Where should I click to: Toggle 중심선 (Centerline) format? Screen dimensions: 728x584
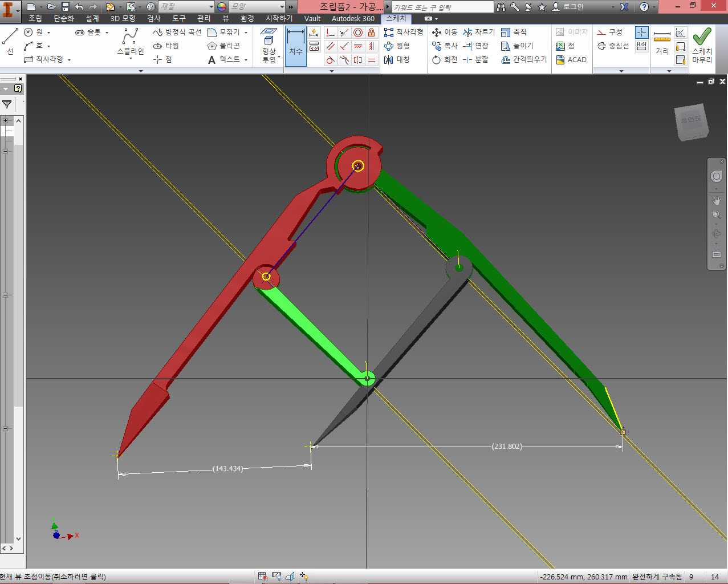(613, 46)
